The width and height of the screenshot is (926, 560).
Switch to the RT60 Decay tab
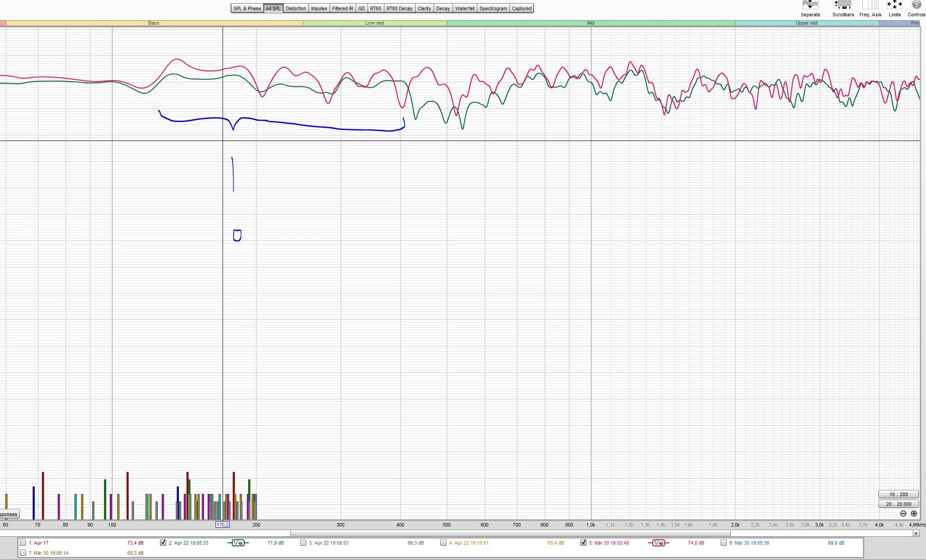click(x=399, y=8)
